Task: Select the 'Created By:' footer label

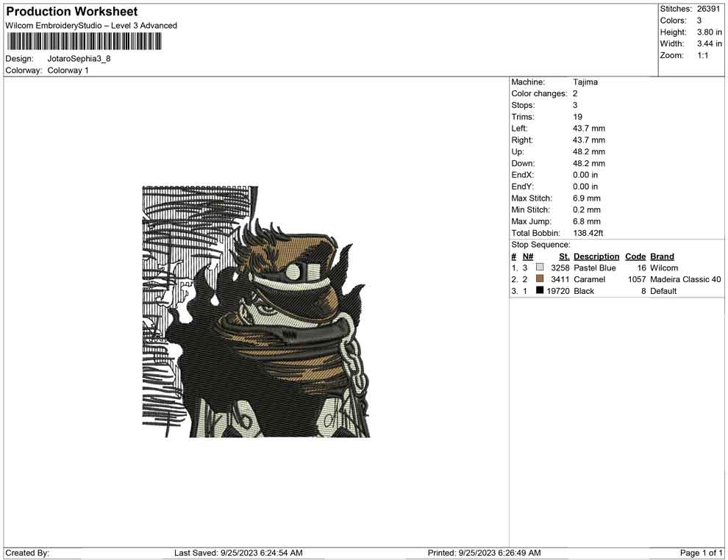Action: pos(27,553)
